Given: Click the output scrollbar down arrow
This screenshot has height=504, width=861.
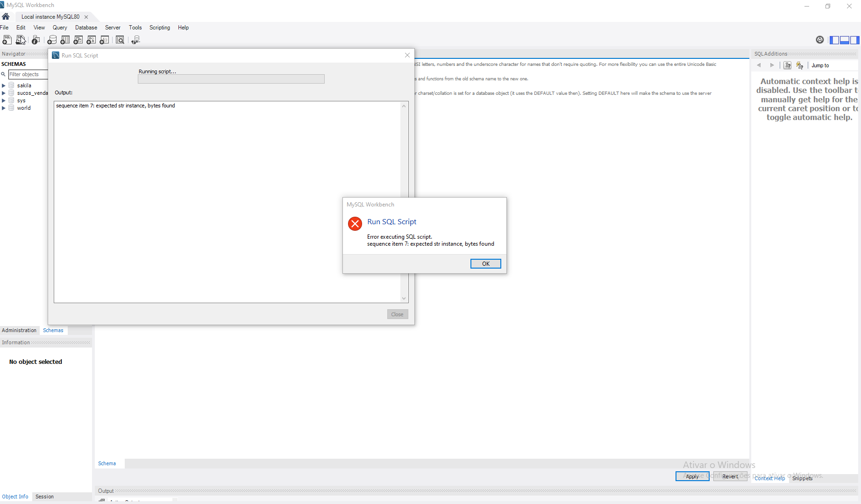Looking at the screenshot, I should pyautogui.click(x=404, y=298).
